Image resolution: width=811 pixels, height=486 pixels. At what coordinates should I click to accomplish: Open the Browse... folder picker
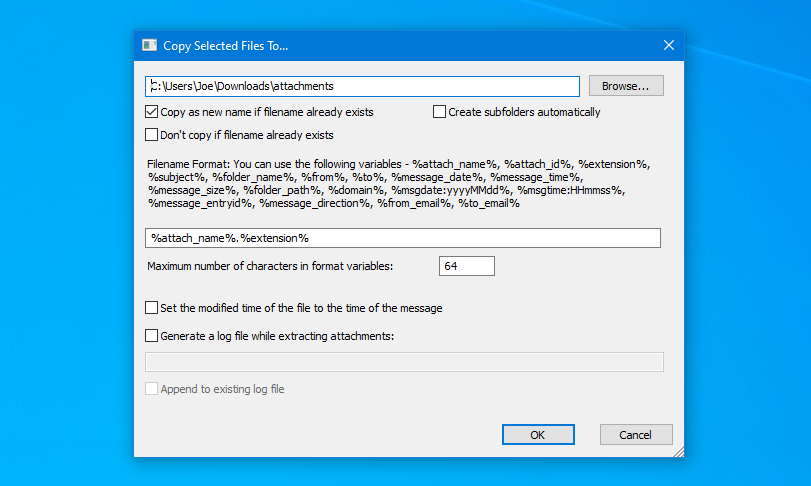pyautogui.click(x=626, y=86)
